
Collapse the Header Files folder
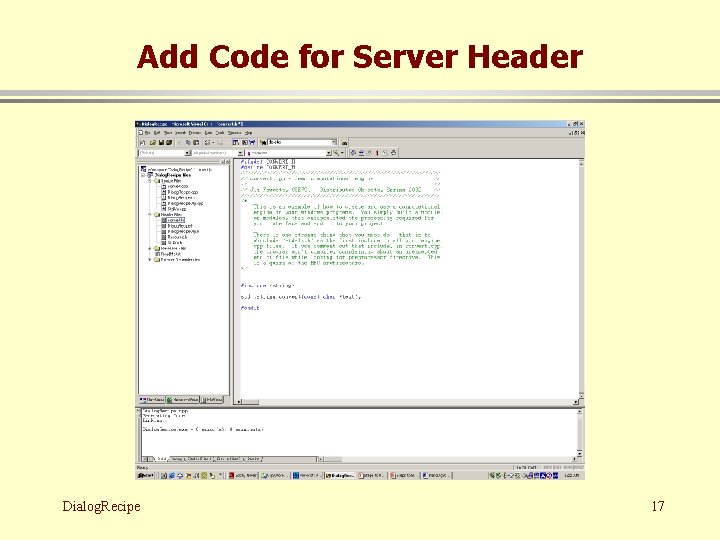150,214
